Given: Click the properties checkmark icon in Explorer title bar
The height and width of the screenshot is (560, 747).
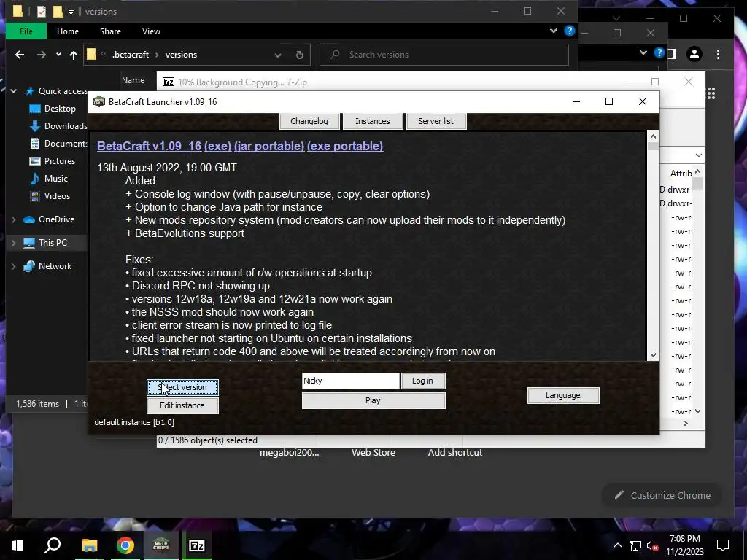Looking at the screenshot, I should pos(42,12).
